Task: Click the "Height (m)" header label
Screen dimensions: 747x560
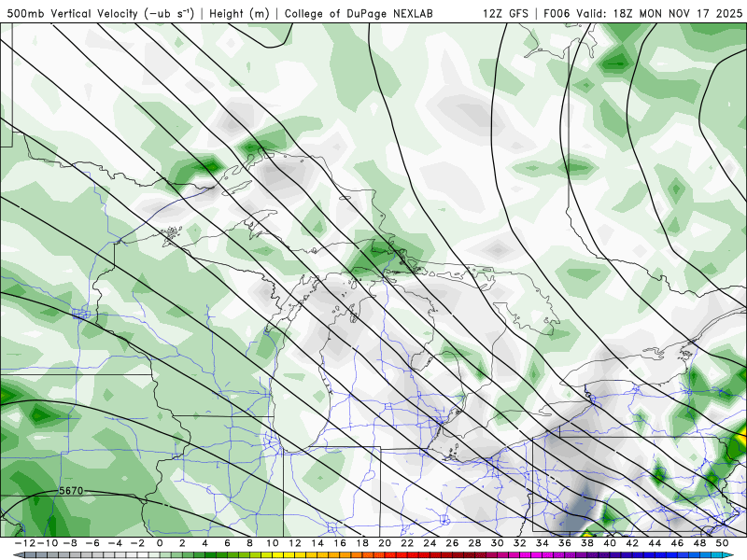Action: click(x=239, y=13)
